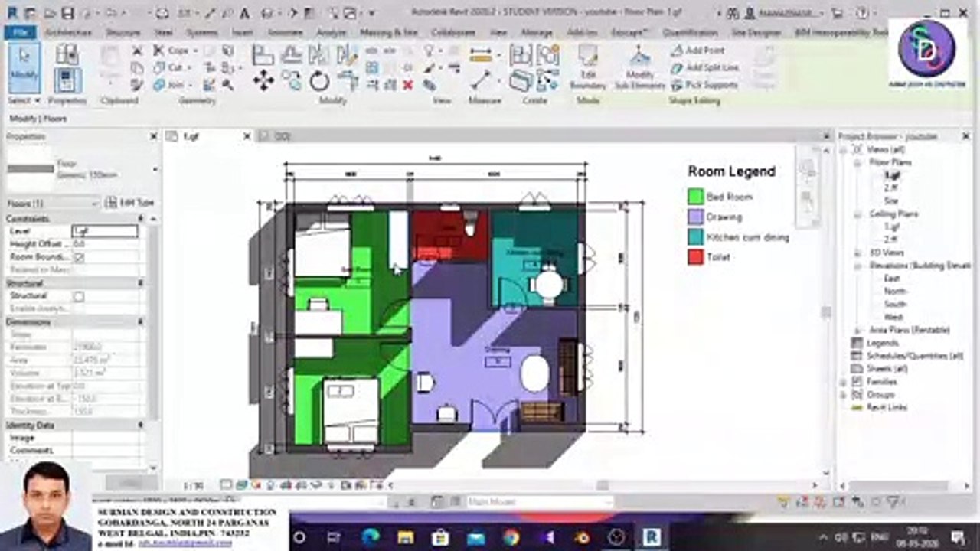The height and width of the screenshot is (551, 980).
Task: Open Microsoft Edge from the taskbar
Action: [370, 537]
